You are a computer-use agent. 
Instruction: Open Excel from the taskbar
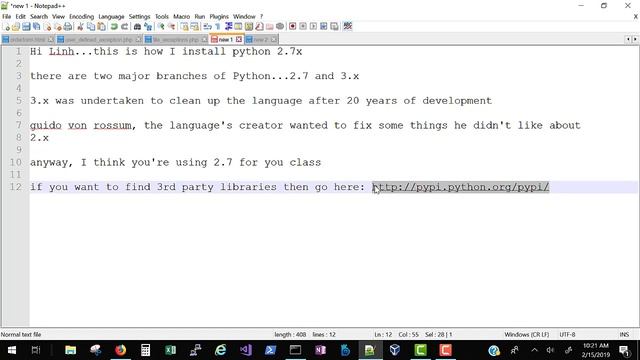(171, 350)
